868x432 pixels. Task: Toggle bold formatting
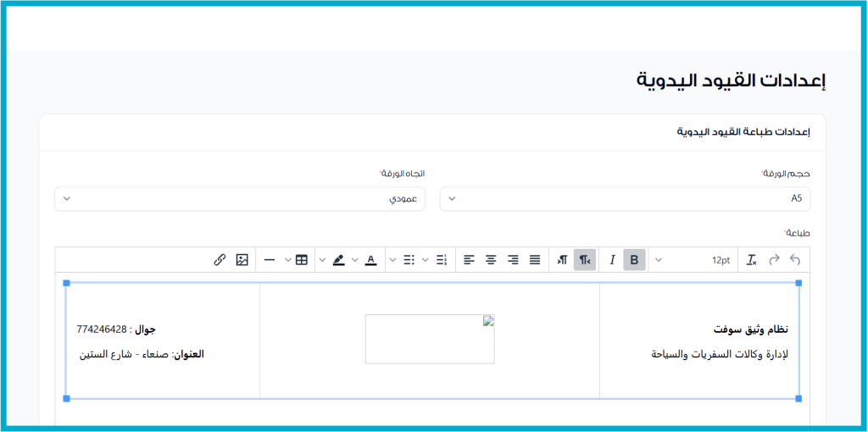(634, 260)
